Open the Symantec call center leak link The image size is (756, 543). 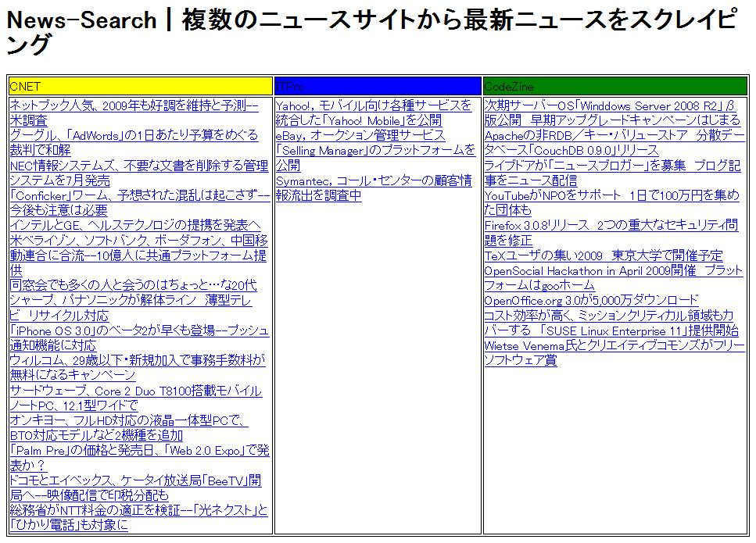click(x=374, y=188)
